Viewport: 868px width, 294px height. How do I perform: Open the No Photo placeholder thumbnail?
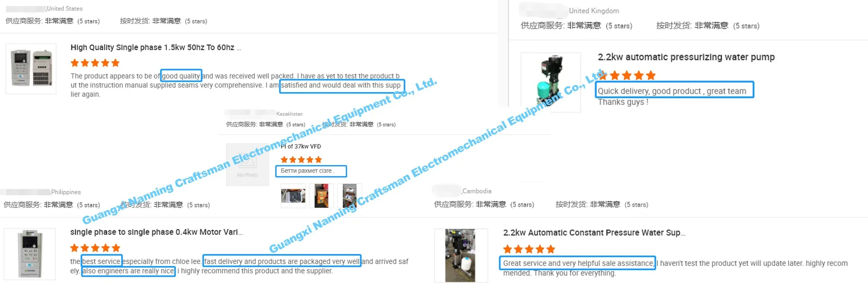[x=247, y=165]
